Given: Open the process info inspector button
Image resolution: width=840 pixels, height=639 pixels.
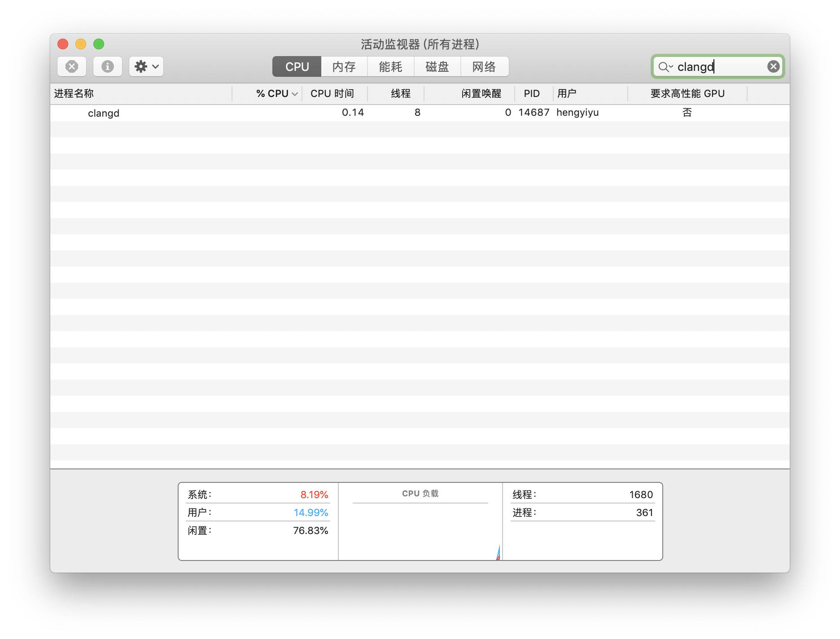Looking at the screenshot, I should pos(107,66).
